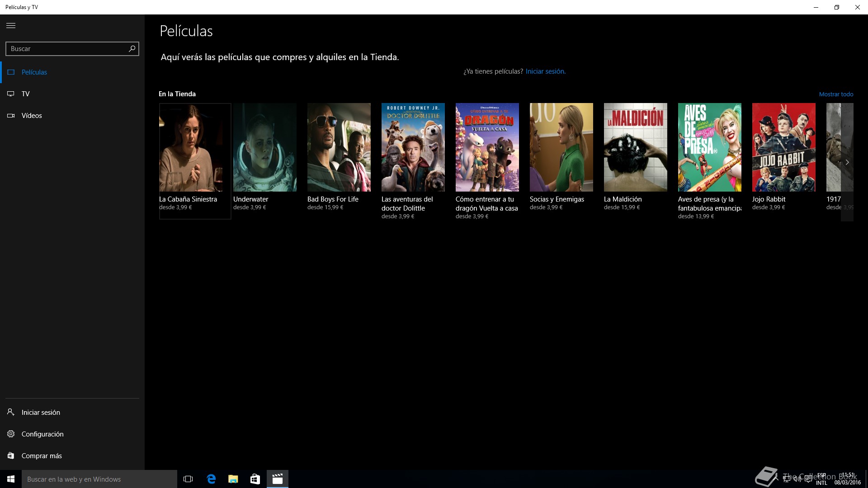The image size is (868, 488).
Task: Click the Jojo Rabbit title text
Action: tap(769, 199)
